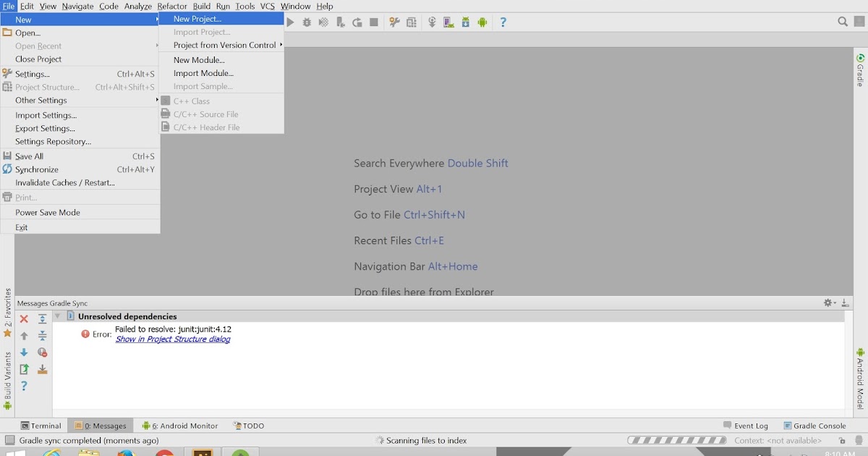This screenshot has width=868, height=456.
Task: Collapse the Unresolved dependencies entry
Action: coord(58,316)
